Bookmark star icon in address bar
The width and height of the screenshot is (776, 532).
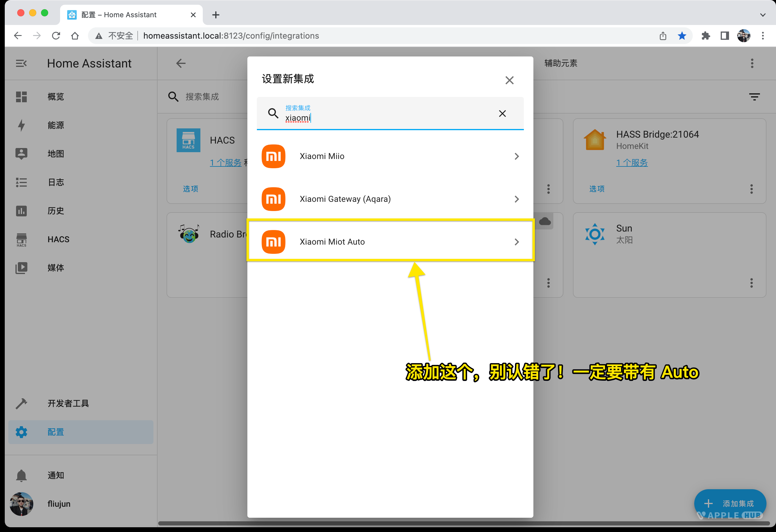(681, 36)
